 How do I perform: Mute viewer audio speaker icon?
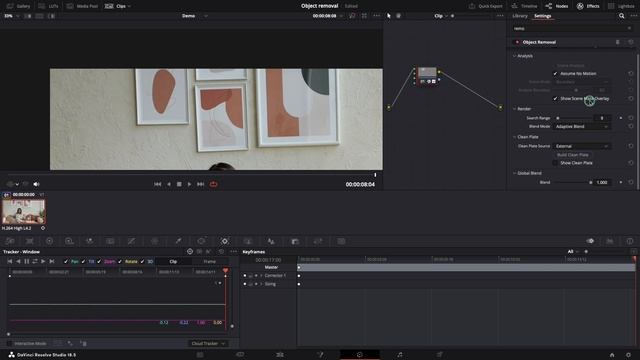pos(36,184)
